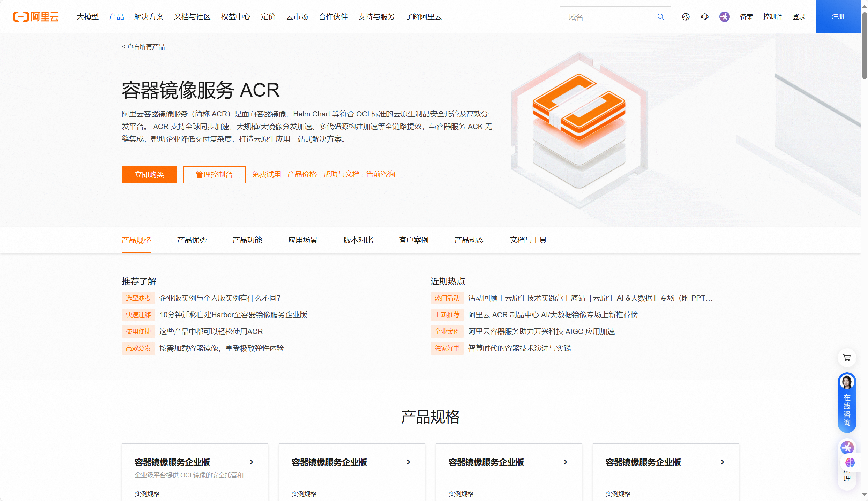This screenshot has width=868, height=501.
Task: Open the shopping cart floating icon
Action: pyautogui.click(x=847, y=358)
